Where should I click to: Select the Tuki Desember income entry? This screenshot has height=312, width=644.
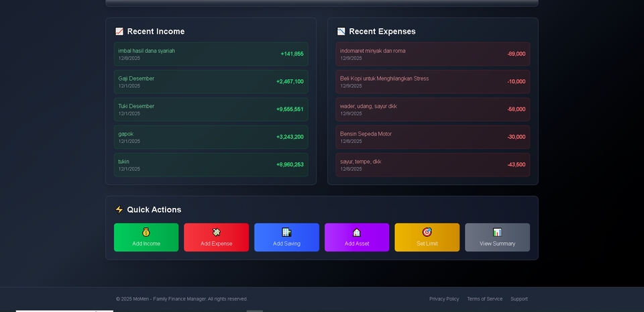[x=211, y=109]
